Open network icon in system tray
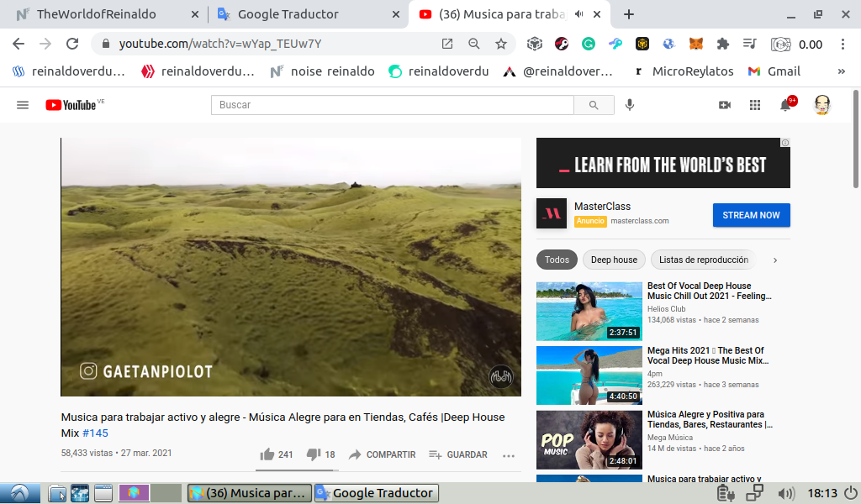The height and width of the screenshot is (504, 861). 754,493
